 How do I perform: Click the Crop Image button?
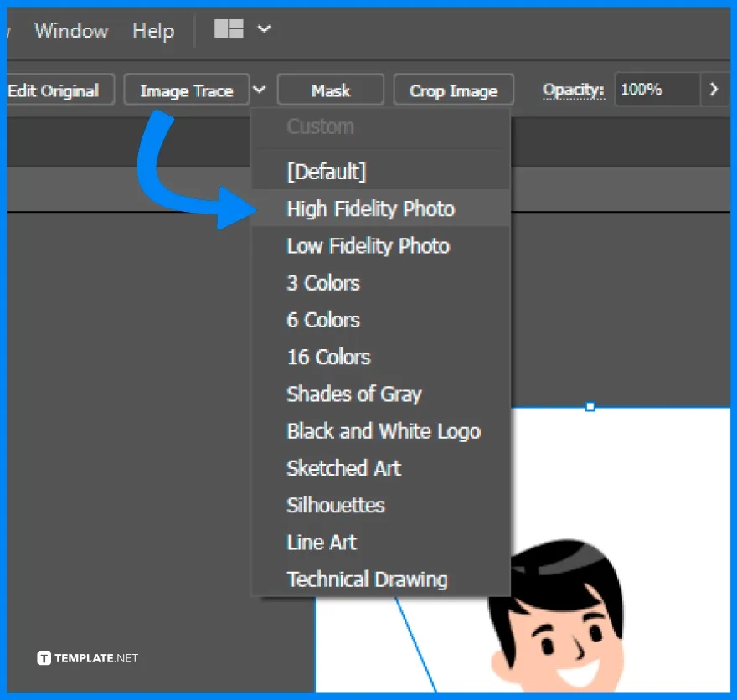click(453, 89)
